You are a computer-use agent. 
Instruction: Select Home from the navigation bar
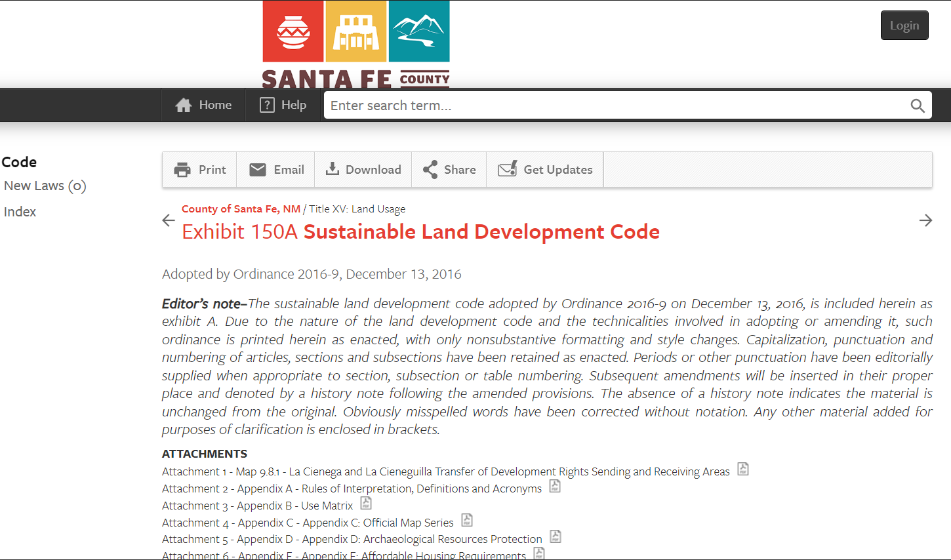click(203, 105)
